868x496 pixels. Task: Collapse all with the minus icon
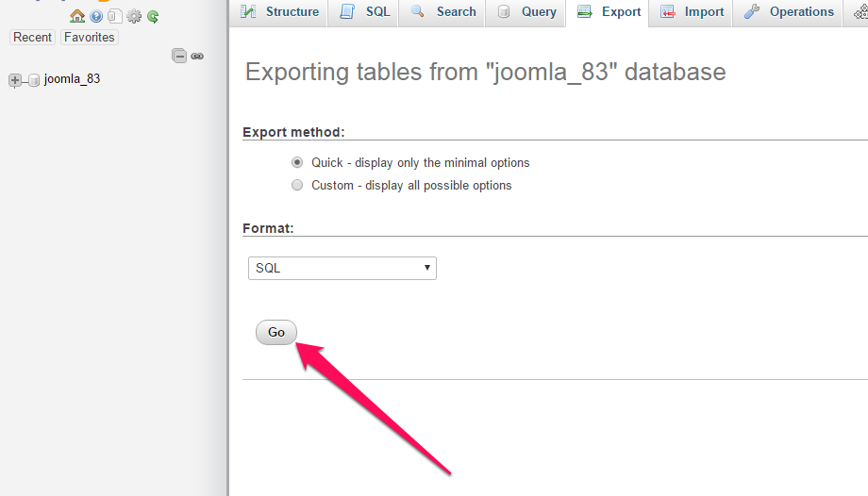click(179, 56)
